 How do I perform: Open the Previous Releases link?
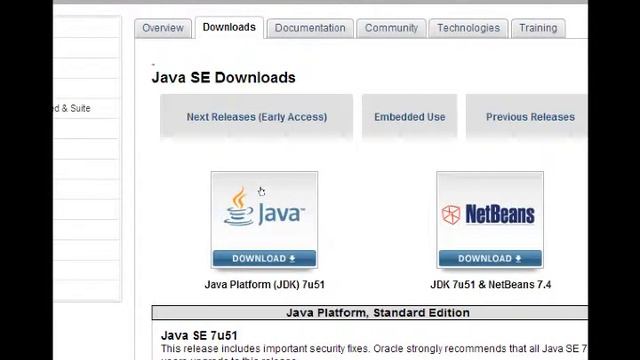click(x=530, y=117)
